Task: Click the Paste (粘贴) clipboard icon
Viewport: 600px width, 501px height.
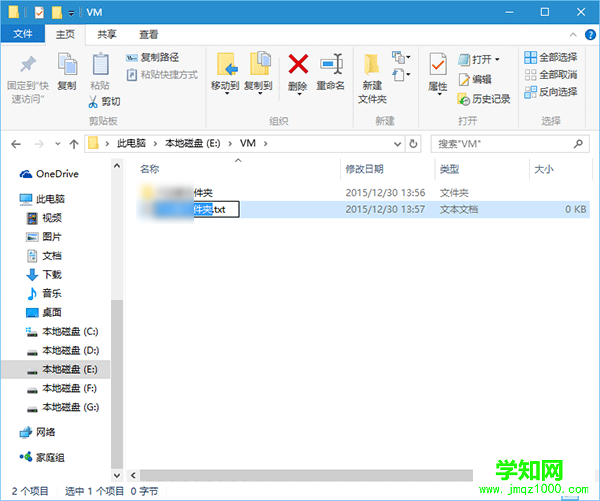Action: tap(100, 64)
